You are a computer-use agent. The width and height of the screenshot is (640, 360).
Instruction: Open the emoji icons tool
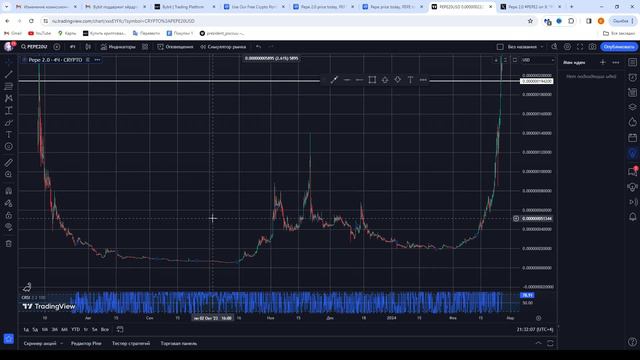[9, 147]
